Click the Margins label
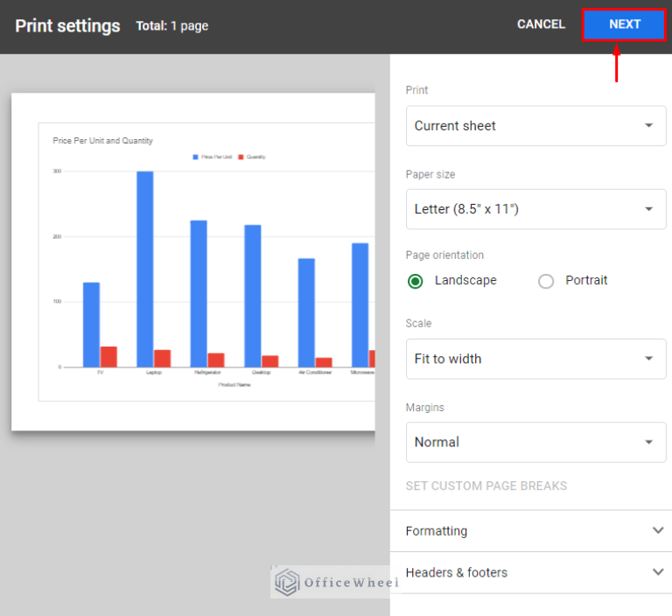Image resolution: width=672 pixels, height=616 pixels. pyautogui.click(x=424, y=407)
